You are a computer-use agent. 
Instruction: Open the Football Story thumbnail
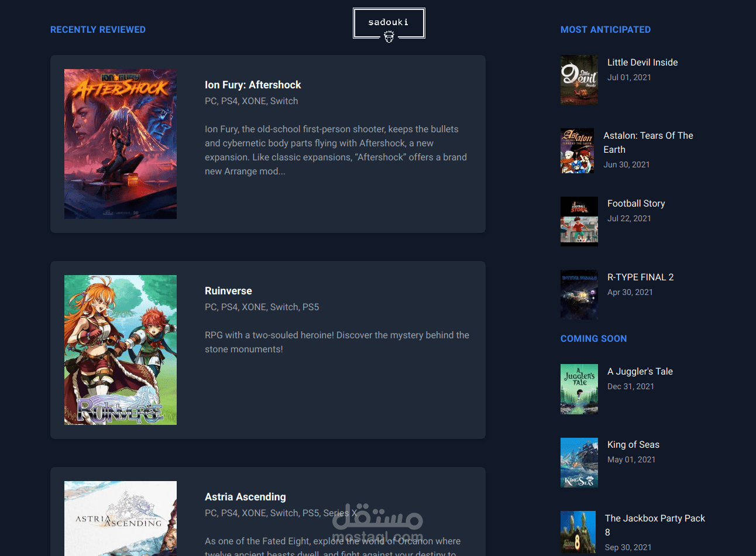tap(579, 221)
